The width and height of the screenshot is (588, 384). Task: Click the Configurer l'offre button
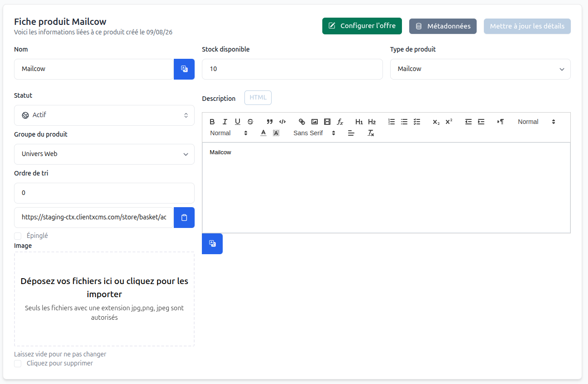tap(362, 26)
